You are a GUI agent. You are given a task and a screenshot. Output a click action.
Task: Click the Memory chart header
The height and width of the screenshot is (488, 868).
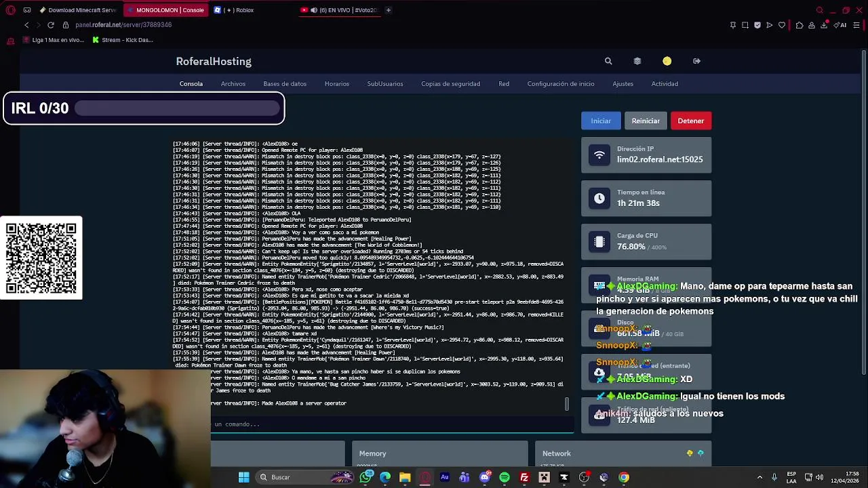click(x=372, y=453)
